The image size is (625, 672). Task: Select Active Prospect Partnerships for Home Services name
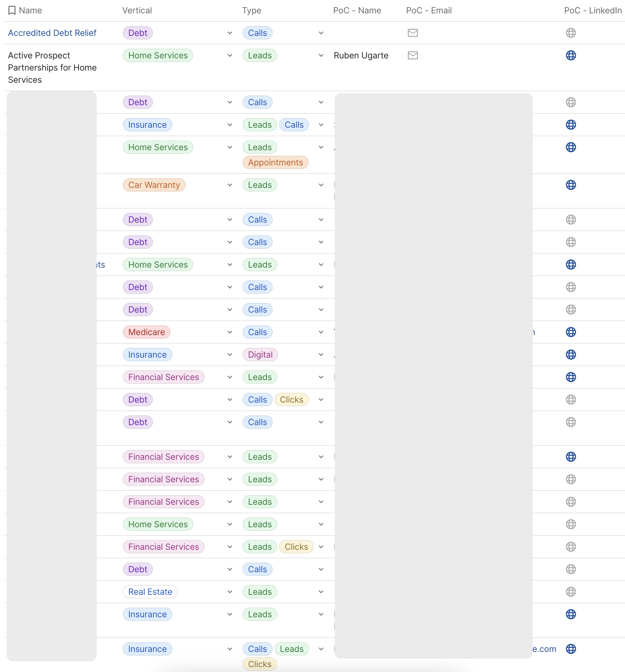[52, 67]
